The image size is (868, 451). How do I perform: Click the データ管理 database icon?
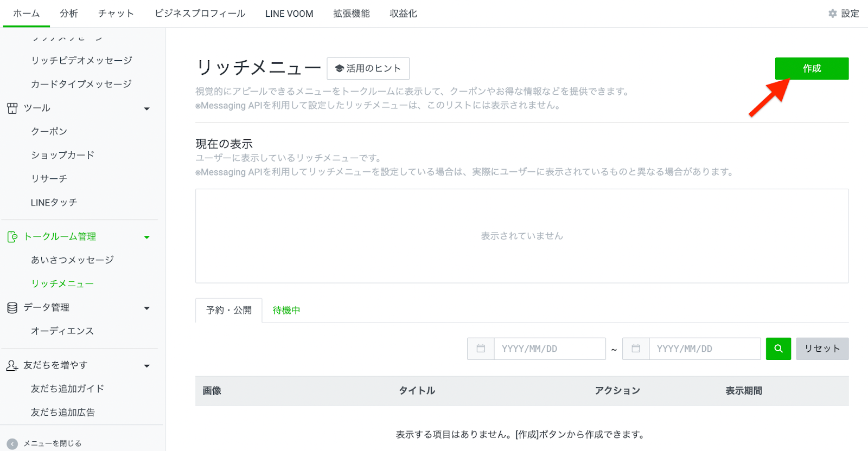(x=12, y=308)
